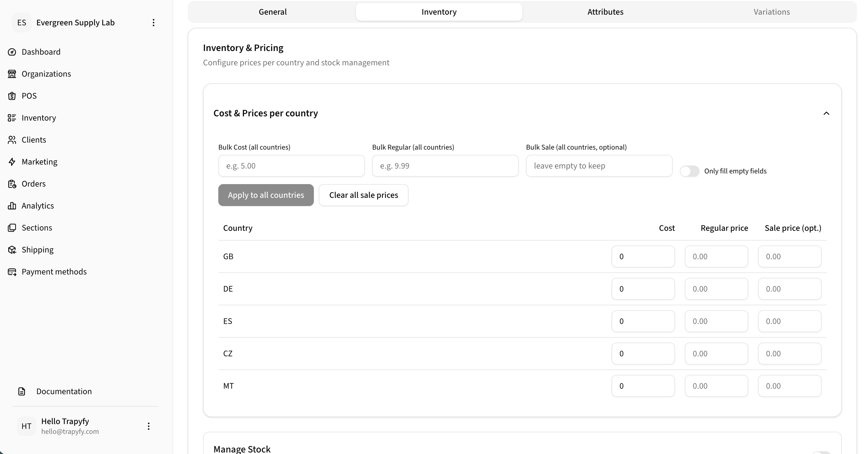
Task: Click the Payment methods card icon
Action: click(x=12, y=272)
